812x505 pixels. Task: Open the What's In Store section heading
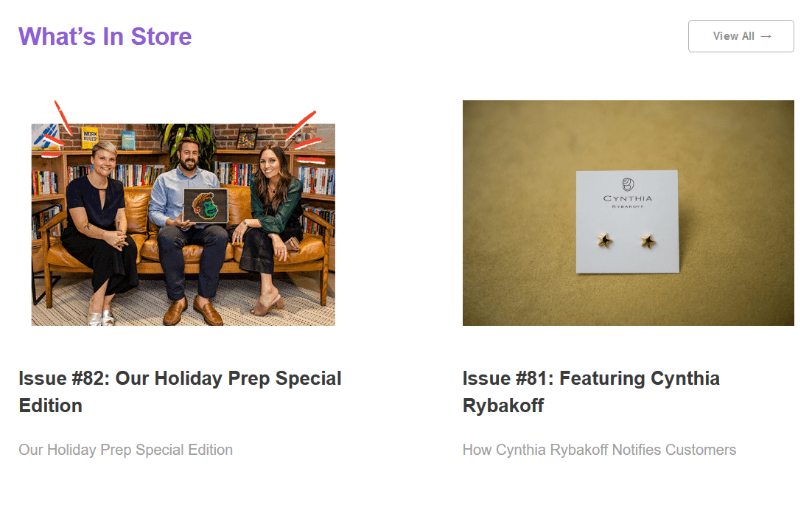[105, 36]
